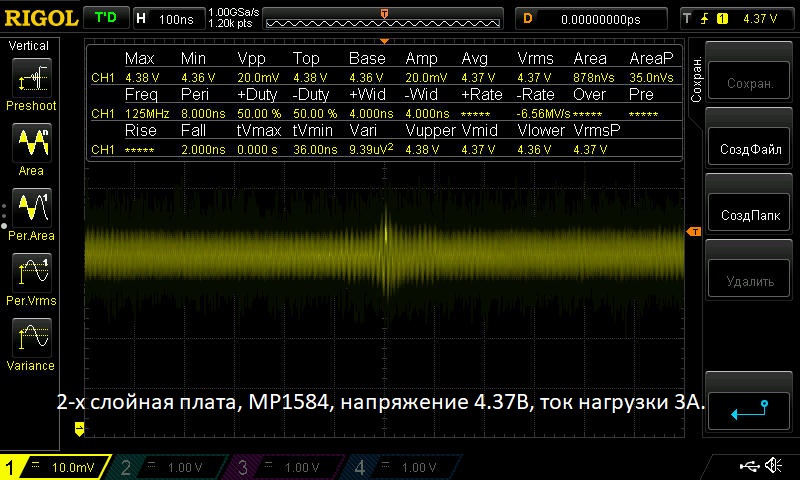
Task: Click the orange trigger position marker
Action: [384, 13]
